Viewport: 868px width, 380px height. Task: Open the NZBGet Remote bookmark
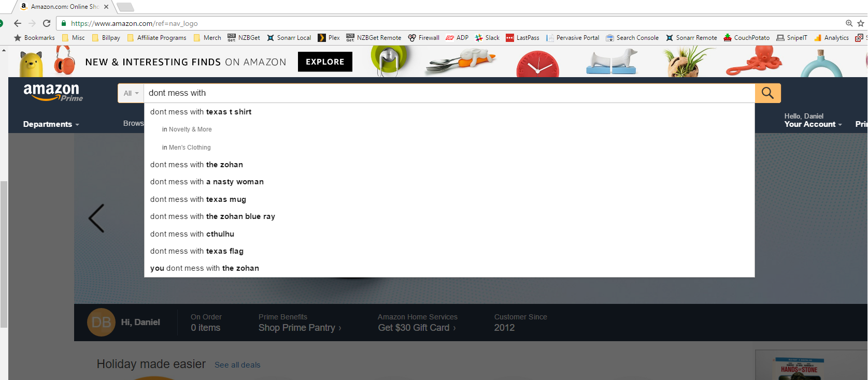coord(374,38)
